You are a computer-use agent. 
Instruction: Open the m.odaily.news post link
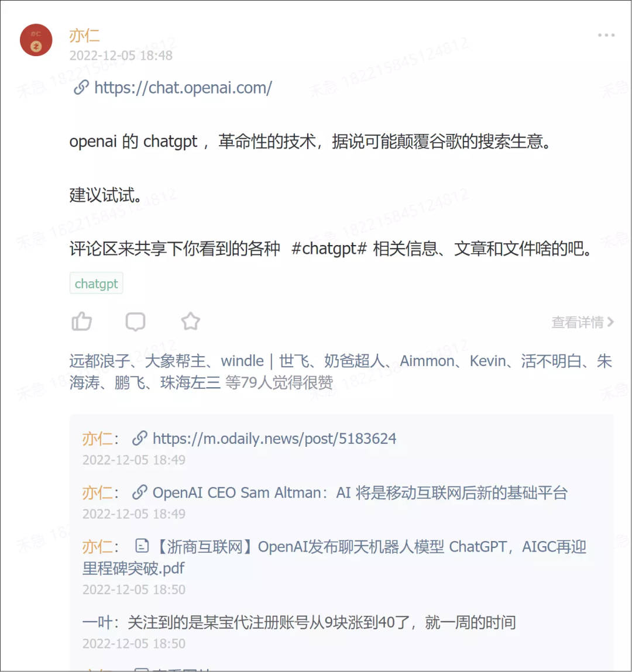tap(274, 439)
